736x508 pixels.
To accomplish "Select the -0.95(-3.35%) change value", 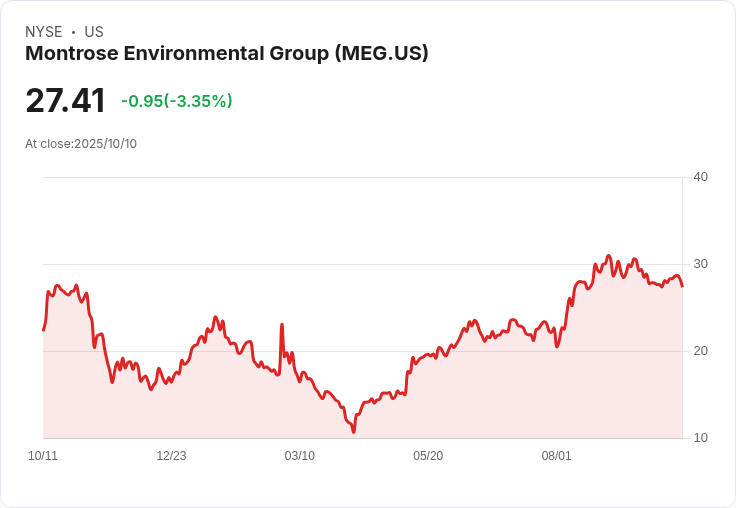I will pos(176,101).
